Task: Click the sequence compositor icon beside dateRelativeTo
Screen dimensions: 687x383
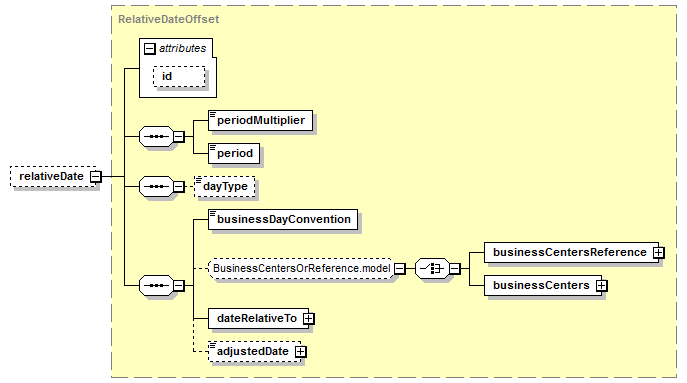Action: point(156,285)
